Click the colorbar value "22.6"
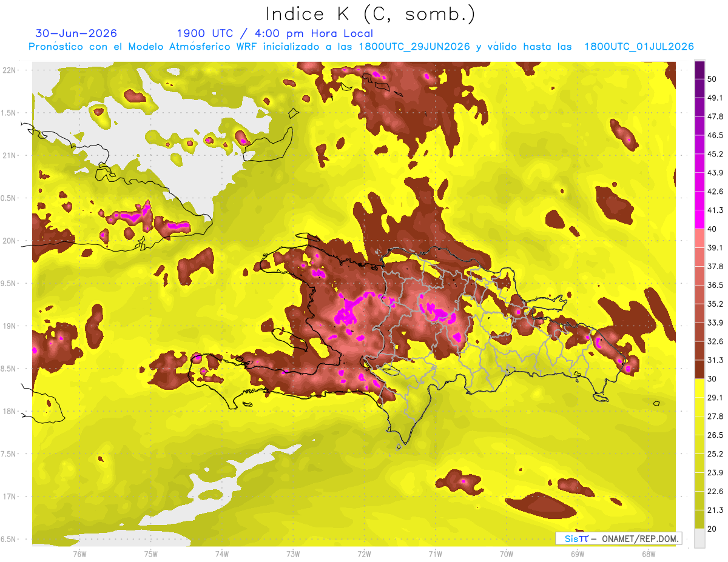This screenshot has height=562, width=728. (x=715, y=492)
